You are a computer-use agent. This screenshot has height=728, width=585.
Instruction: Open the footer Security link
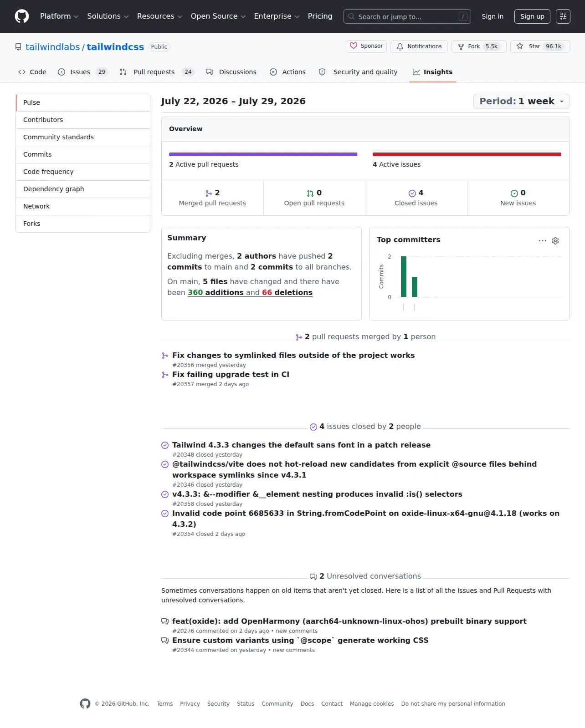(x=218, y=703)
